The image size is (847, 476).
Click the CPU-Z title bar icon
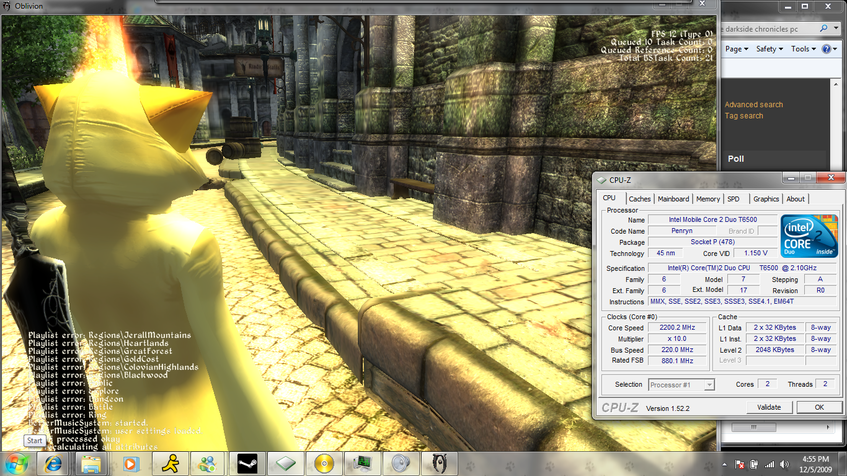(602, 180)
